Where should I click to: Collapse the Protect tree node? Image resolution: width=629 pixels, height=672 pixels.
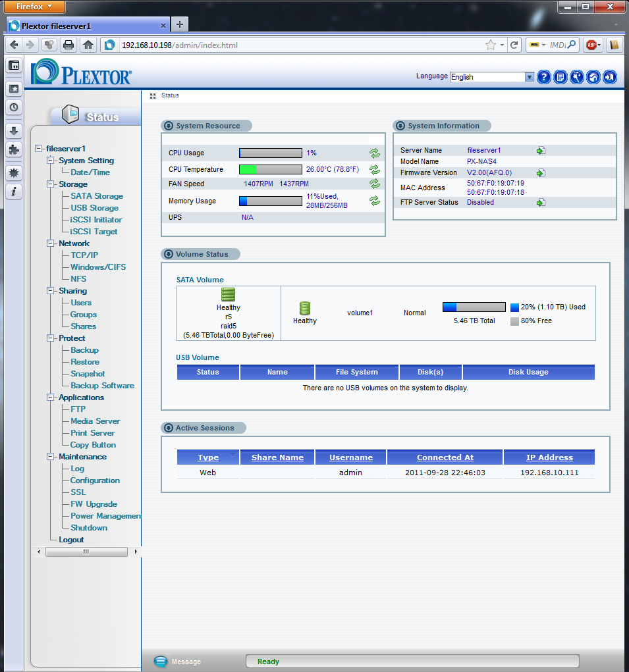pos(51,338)
